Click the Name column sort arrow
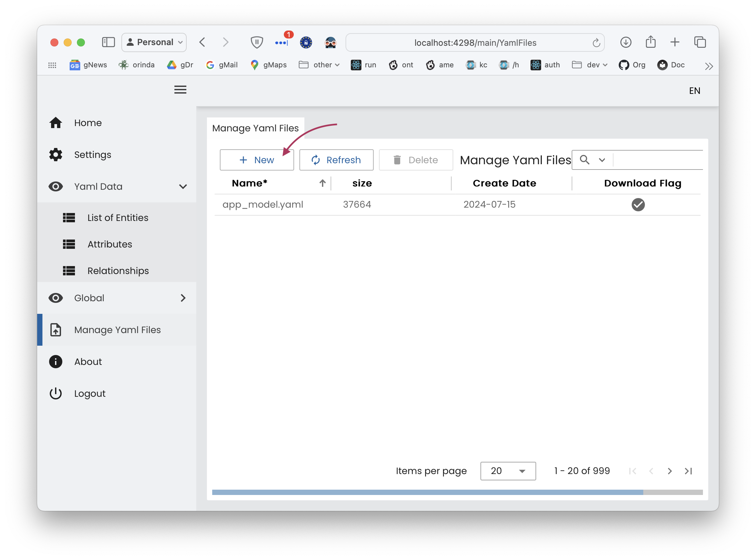This screenshot has height=560, width=756. click(323, 182)
